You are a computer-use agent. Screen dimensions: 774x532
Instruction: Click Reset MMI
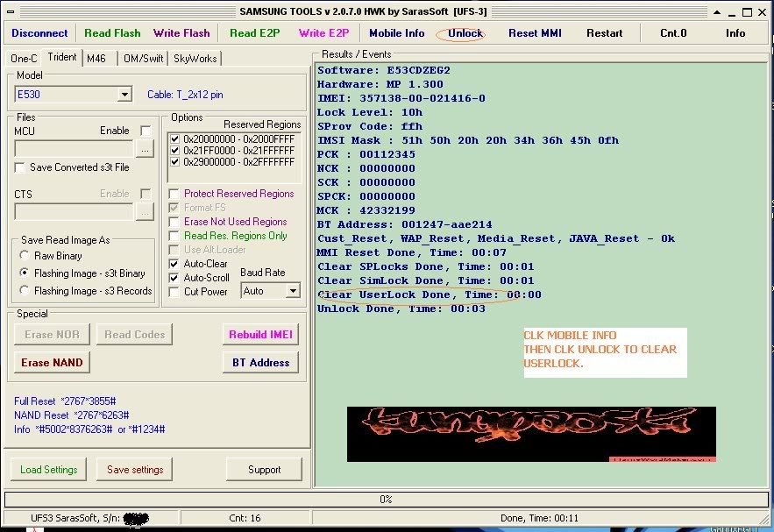pos(535,33)
